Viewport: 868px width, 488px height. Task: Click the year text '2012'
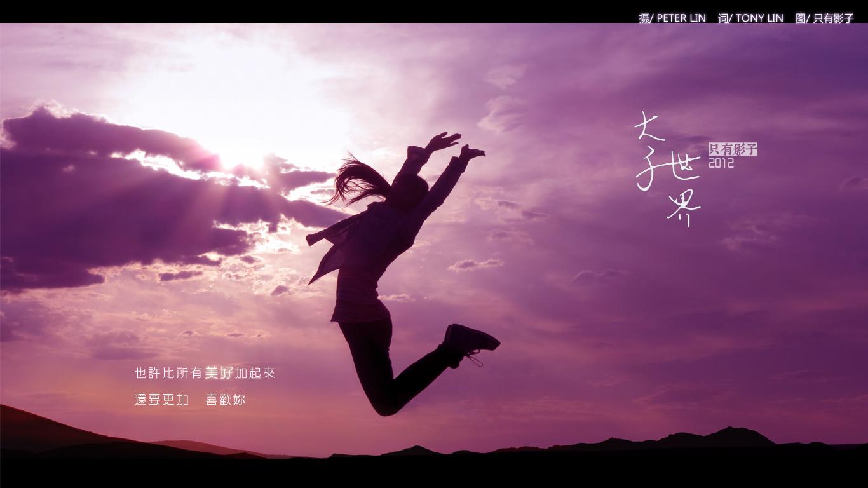point(721,163)
